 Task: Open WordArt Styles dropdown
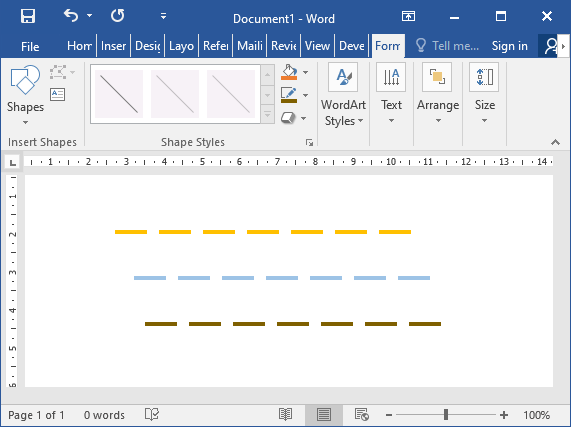[x=343, y=95]
